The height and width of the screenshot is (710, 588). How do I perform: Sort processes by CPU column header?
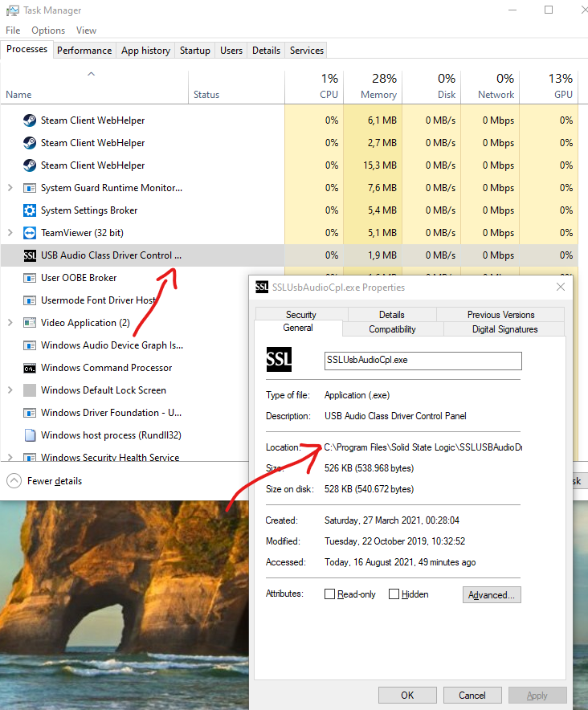pos(314,86)
